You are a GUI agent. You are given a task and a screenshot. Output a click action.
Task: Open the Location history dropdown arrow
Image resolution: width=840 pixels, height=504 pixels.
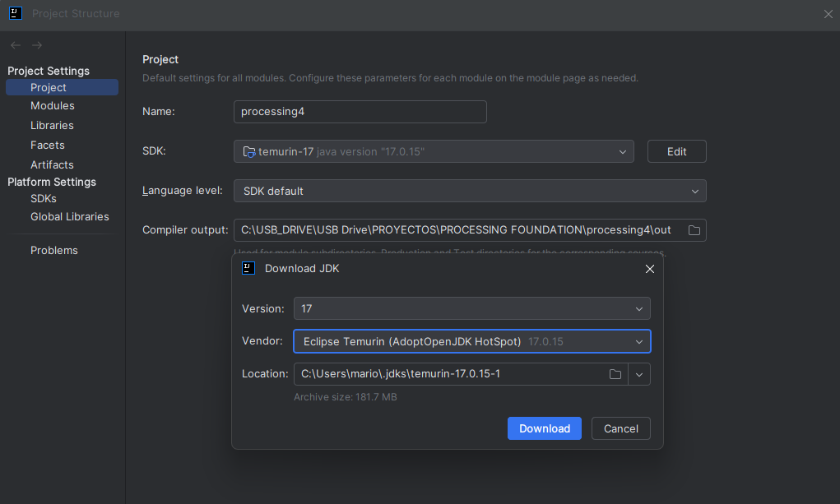point(639,374)
